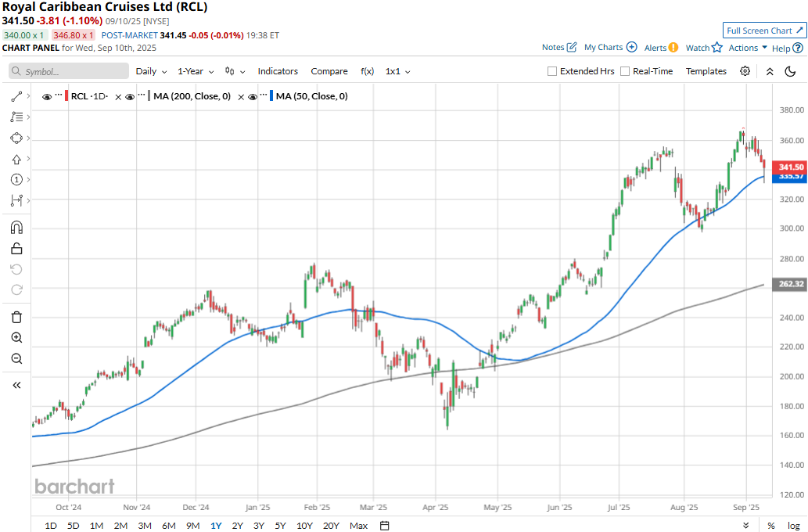The image size is (808, 532).
Task: Toggle the magnet snap tool
Action: pos(16,228)
